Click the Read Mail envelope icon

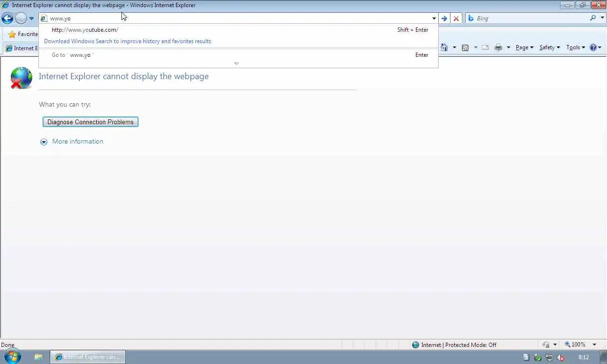[x=485, y=47]
